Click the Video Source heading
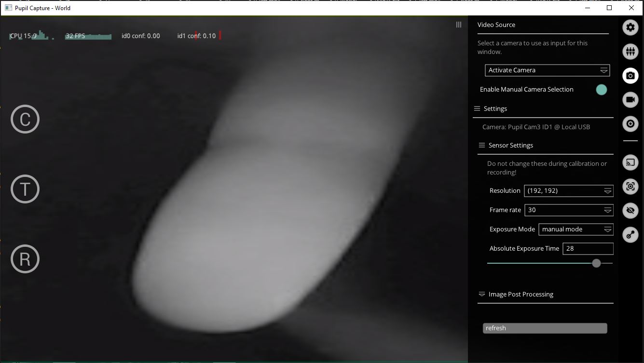644x363 pixels. (496, 25)
